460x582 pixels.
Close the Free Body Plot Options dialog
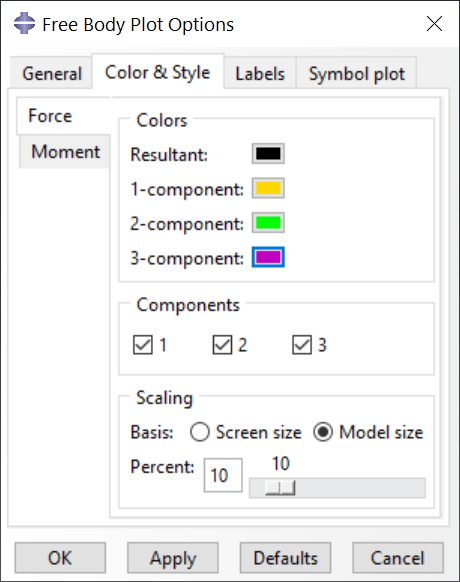click(434, 24)
